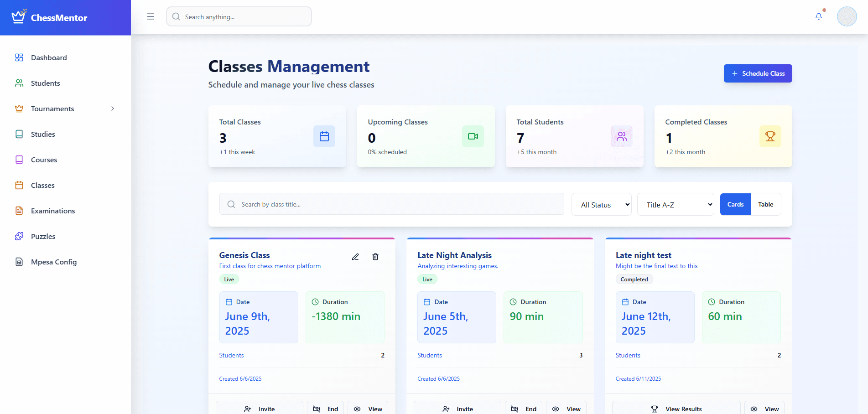
Task: Open the Studies menu item
Action: pyautogui.click(x=65, y=134)
